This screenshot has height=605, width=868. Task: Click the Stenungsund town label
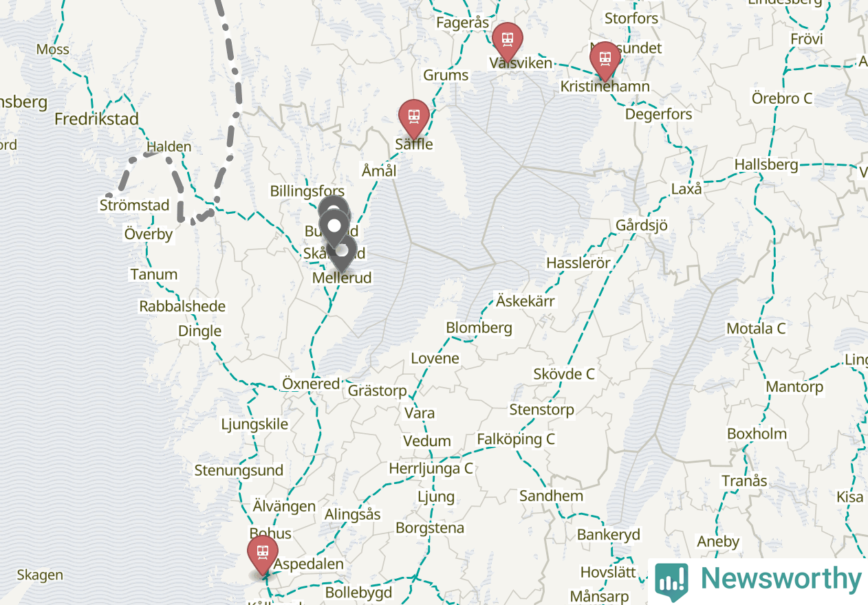tap(239, 470)
